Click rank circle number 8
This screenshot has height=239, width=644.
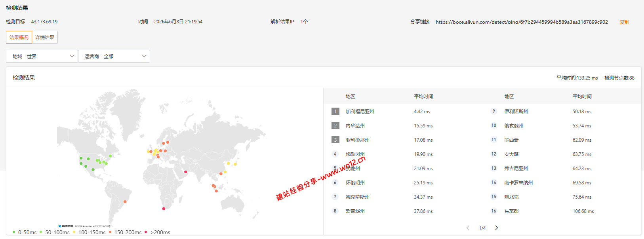pyautogui.click(x=335, y=211)
